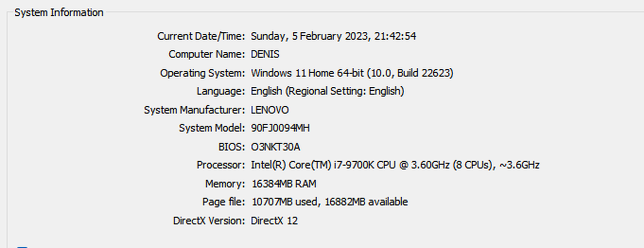
Task: Select the LENOVO manufacturer value
Action: coord(270,110)
